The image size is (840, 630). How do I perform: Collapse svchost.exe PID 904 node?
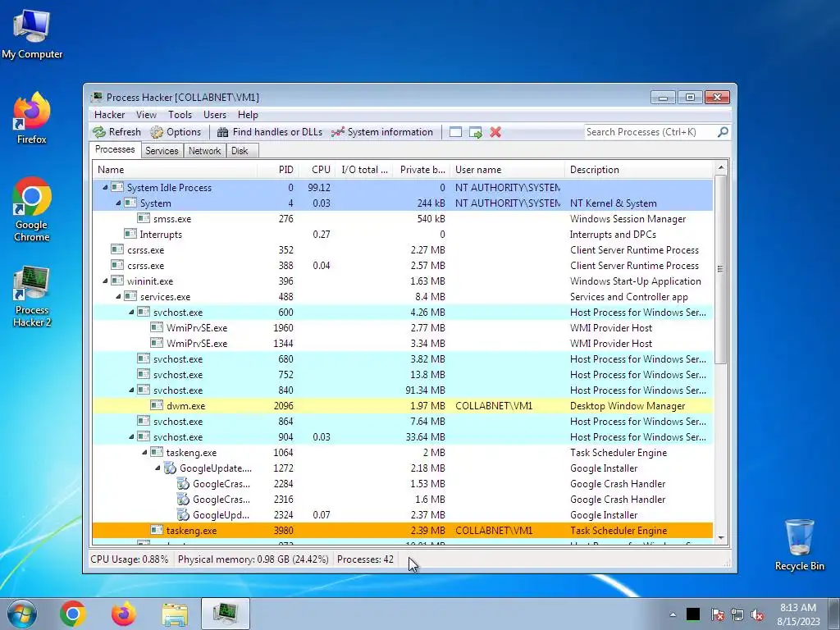pos(131,437)
